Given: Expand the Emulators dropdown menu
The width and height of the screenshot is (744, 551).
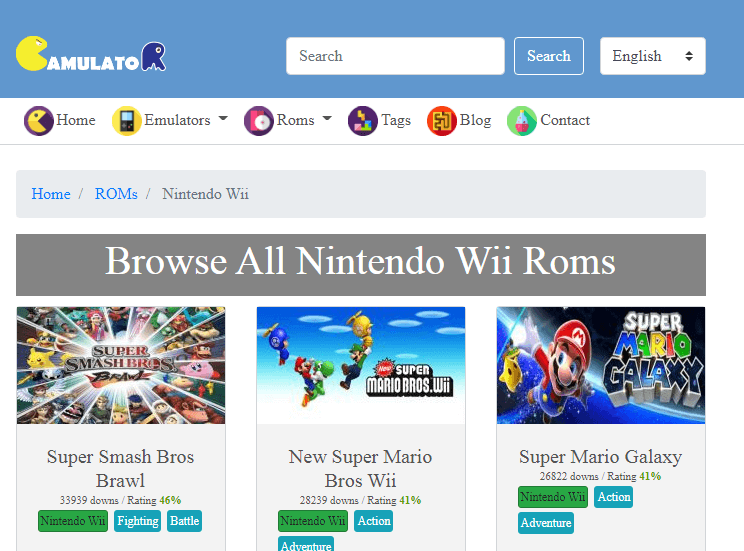Looking at the screenshot, I should pos(186,120).
